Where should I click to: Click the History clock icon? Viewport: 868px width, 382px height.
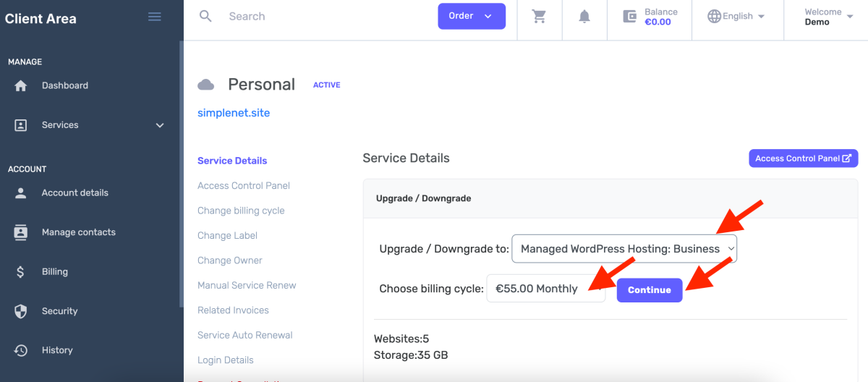tap(21, 350)
